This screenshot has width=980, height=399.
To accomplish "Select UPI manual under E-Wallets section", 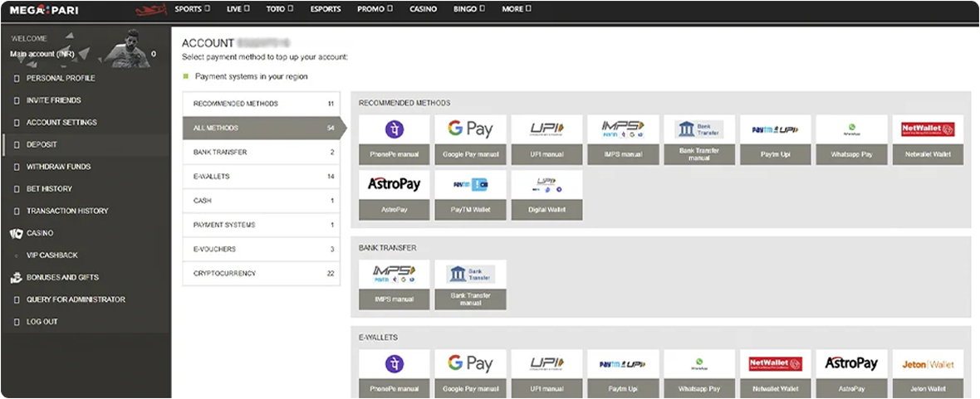I will click(546, 373).
